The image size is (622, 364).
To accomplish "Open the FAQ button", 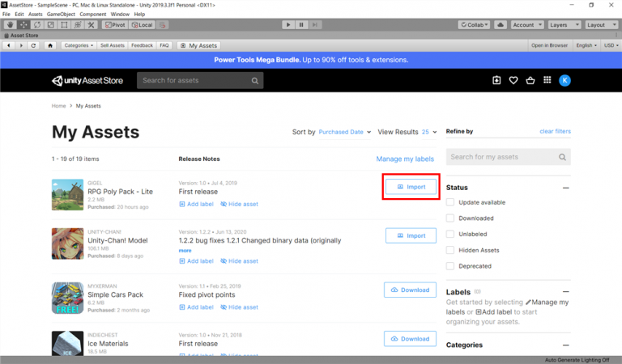I will point(164,45).
